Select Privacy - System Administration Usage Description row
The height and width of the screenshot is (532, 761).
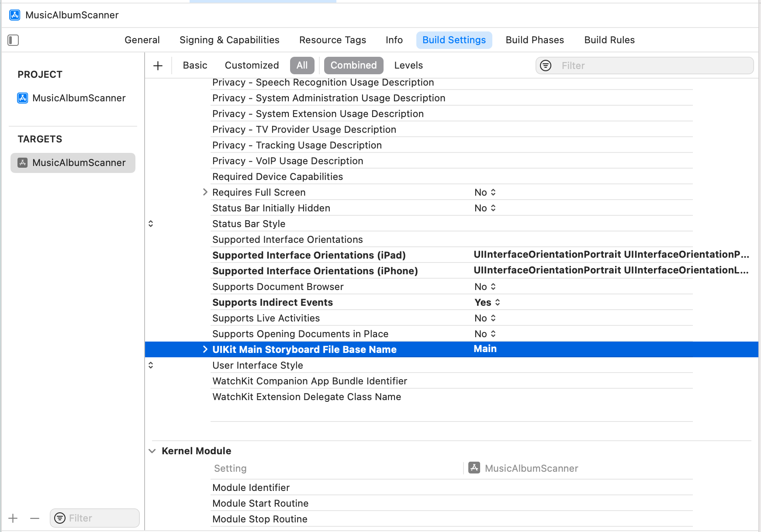click(x=452, y=98)
